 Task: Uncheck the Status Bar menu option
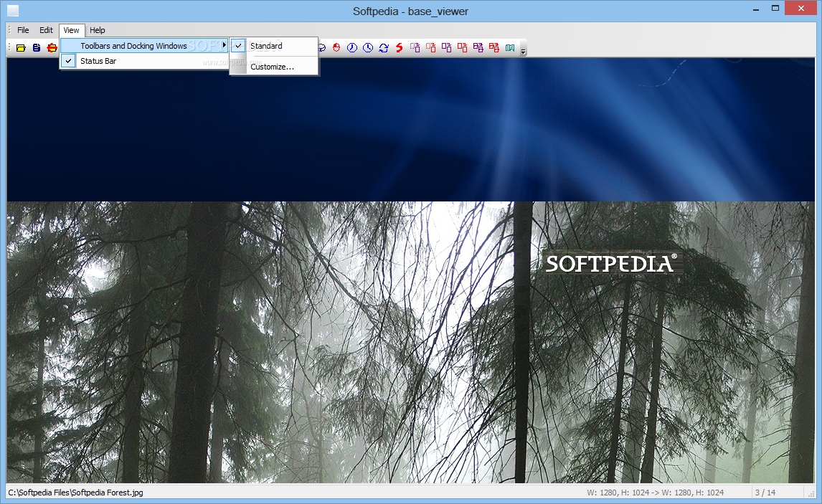click(145, 61)
